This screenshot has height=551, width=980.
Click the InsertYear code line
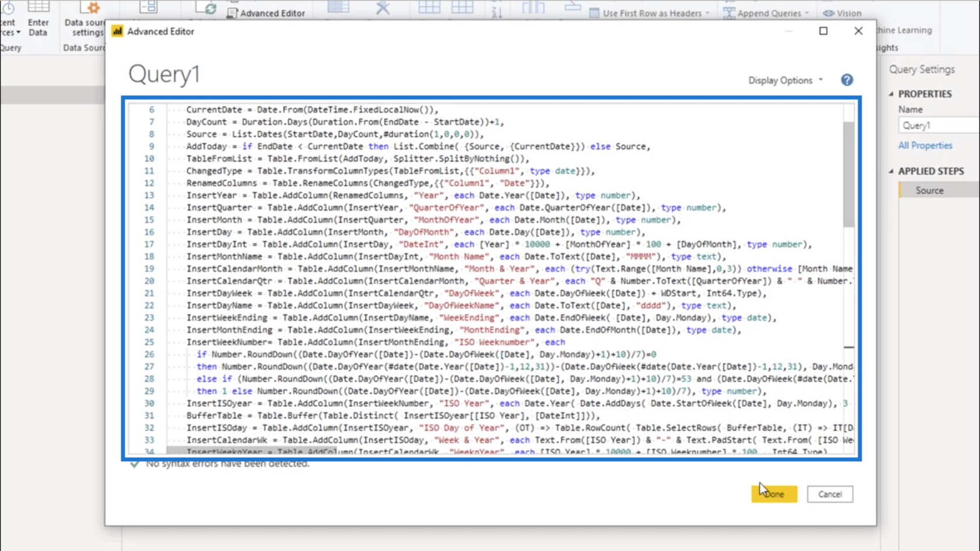[x=413, y=195]
